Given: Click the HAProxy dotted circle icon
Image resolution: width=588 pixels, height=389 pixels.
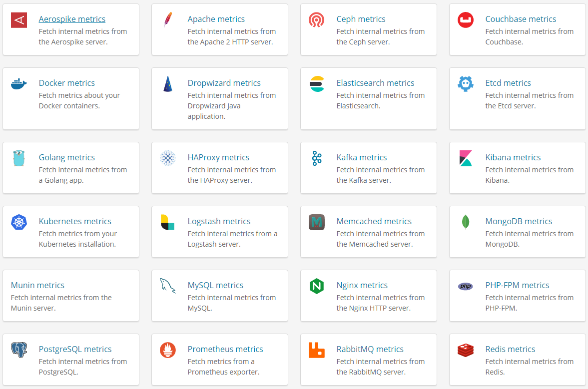Looking at the screenshot, I should click(x=168, y=158).
